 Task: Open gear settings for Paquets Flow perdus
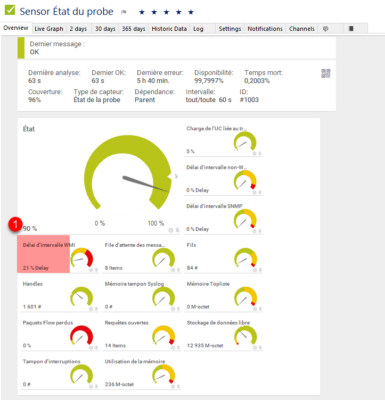(x=91, y=348)
